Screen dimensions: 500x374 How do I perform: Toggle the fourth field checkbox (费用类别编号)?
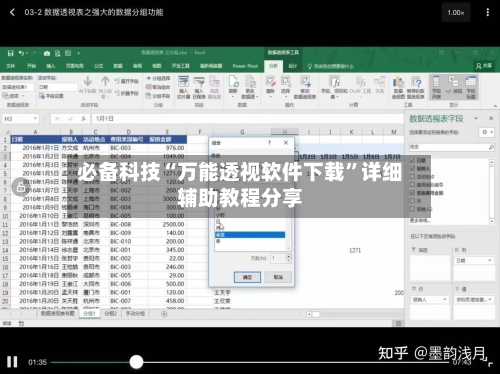[x=412, y=185]
